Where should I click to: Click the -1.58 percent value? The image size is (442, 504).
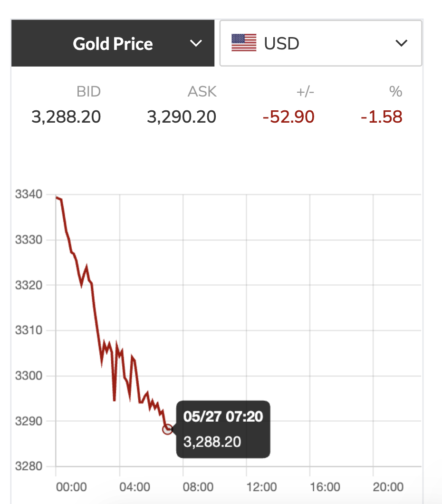pos(381,116)
